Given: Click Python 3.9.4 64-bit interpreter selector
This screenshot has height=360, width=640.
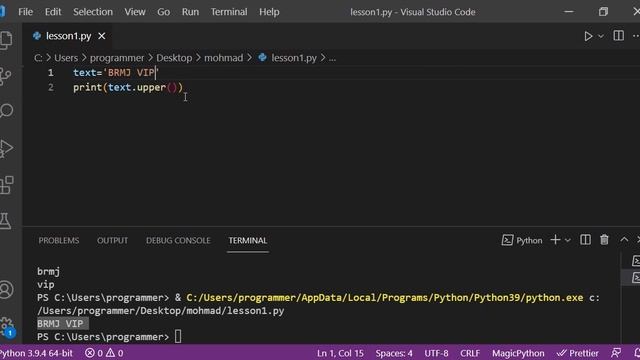Looking at the screenshot, I should 36,353.
